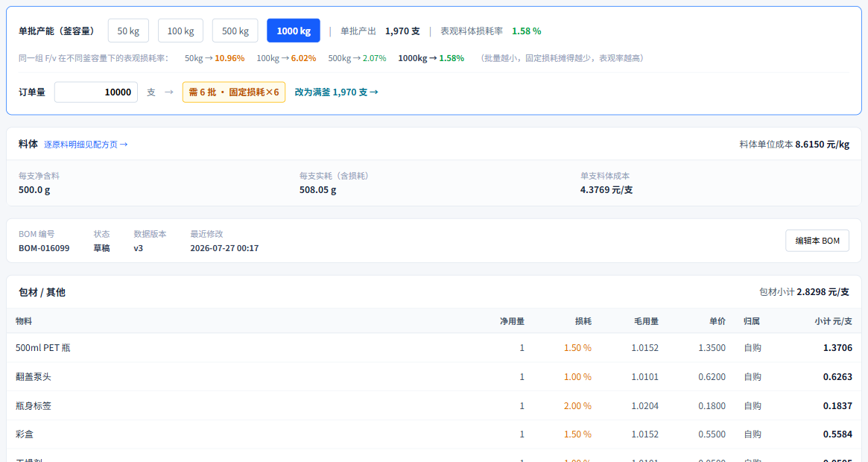868x462 pixels.
Task: Select the 1000 kg capacity button
Action: pyautogui.click(x=294, y=31)
